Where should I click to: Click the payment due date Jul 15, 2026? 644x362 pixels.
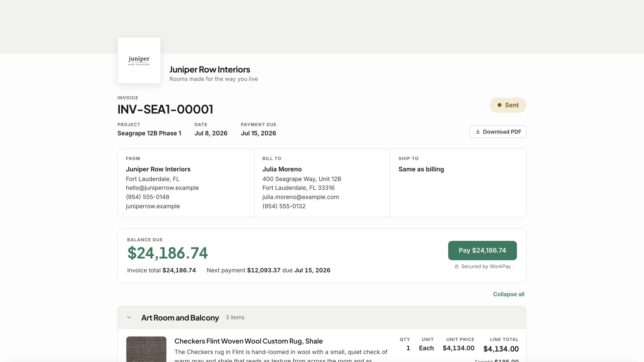point(258,133)
